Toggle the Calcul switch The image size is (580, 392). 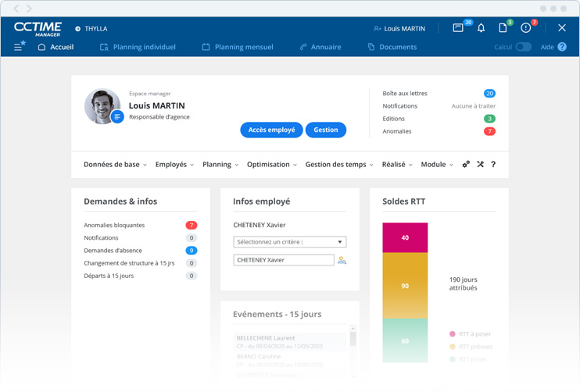523,47
